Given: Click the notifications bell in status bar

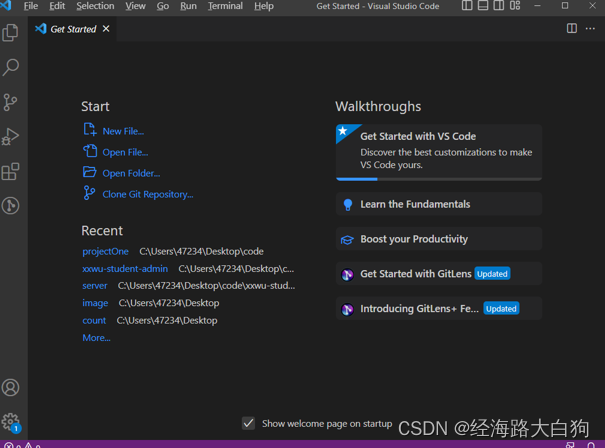Looking at the screenshot, I should tap(591, 445).
